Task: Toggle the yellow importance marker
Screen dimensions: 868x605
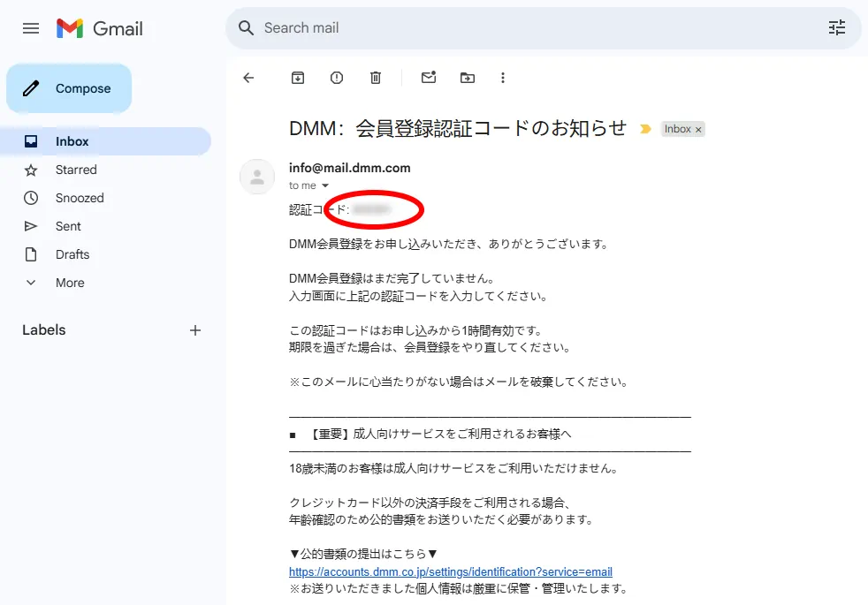Action: coord(645,129)
